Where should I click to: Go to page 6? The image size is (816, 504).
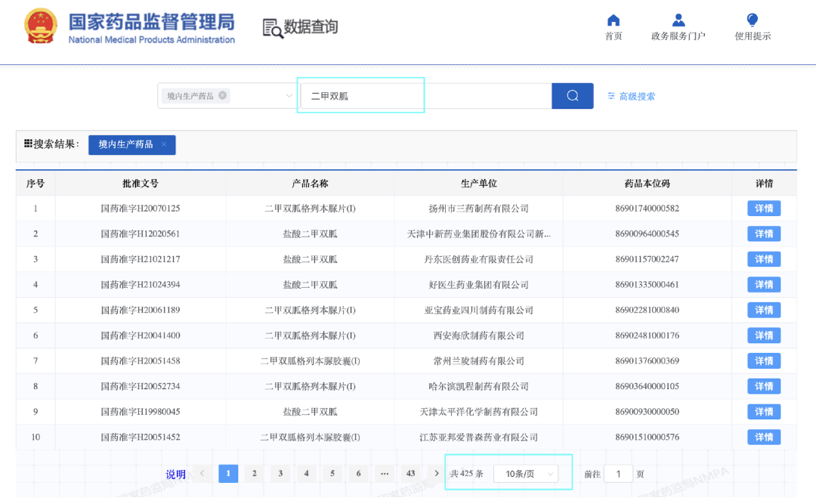[x=358, y=473]
